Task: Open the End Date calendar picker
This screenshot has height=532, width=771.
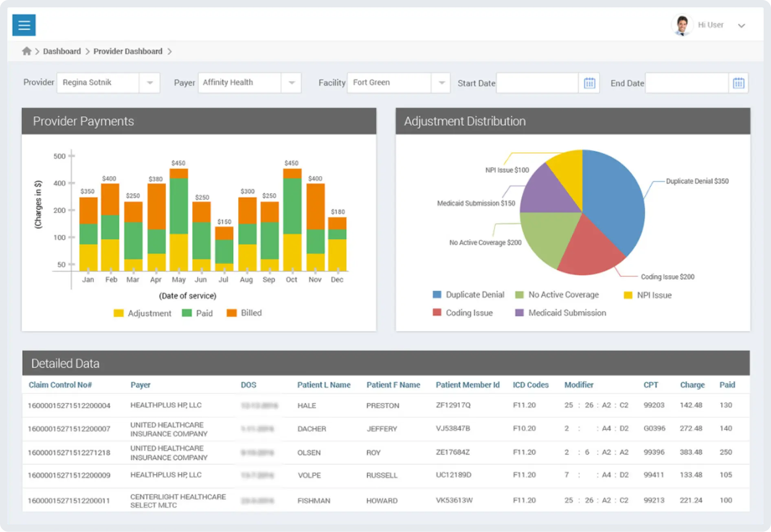Action: click(x=738, y=83)
